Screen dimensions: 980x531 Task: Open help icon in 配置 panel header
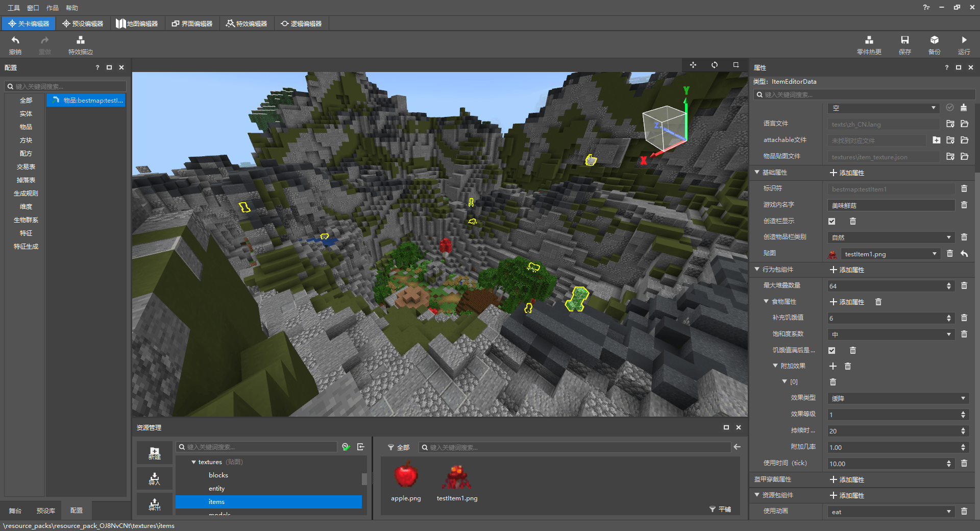[97, 67]
